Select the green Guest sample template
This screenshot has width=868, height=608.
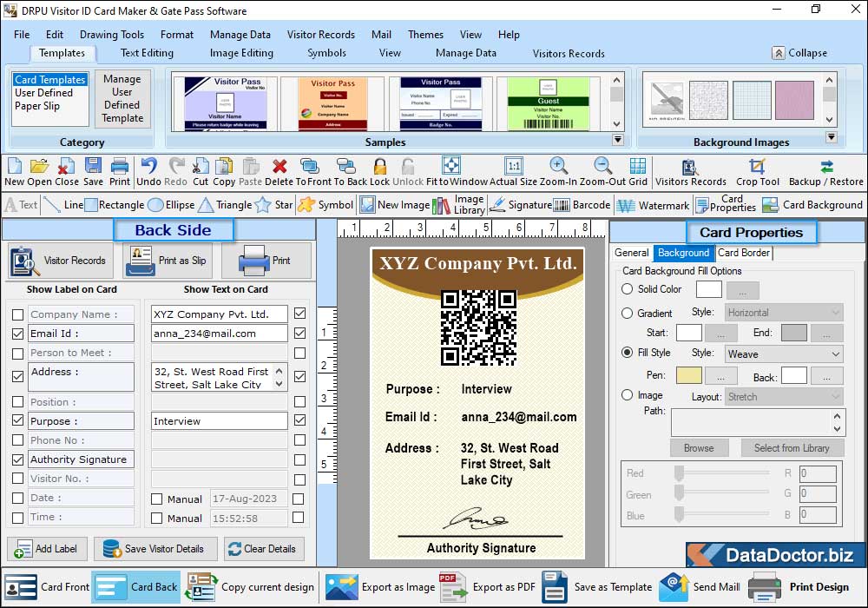coord(548,103)
